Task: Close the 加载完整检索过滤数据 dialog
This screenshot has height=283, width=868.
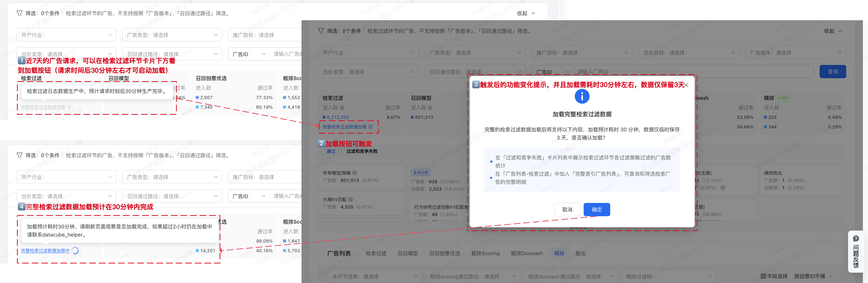Action: coord(686,85)
